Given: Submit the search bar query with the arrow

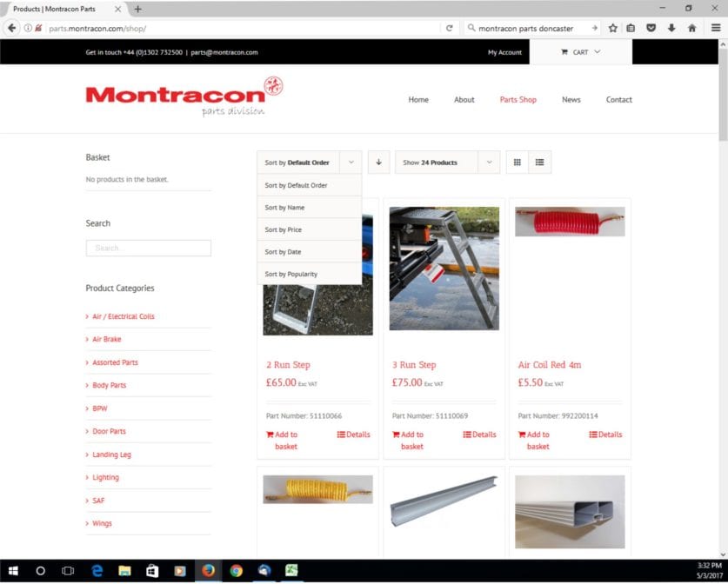Looking at the screenshot, I should click(594, 29).
